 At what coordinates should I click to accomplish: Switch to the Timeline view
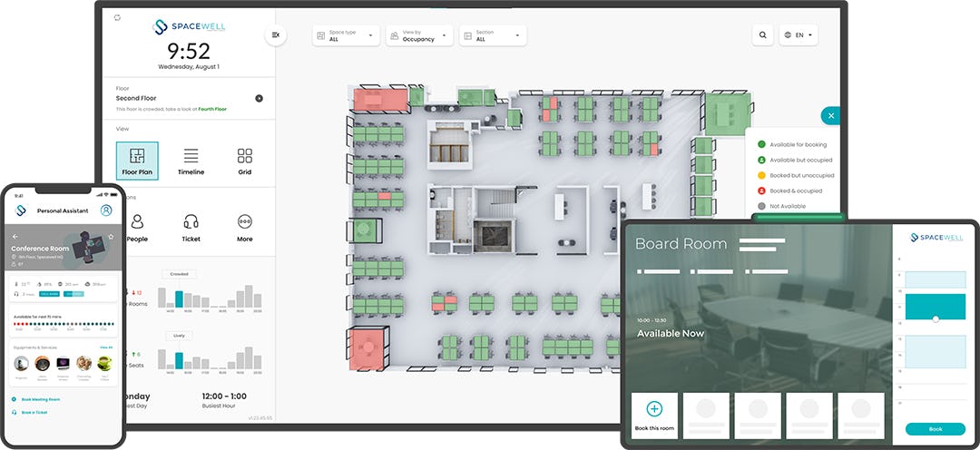point(191,161)
